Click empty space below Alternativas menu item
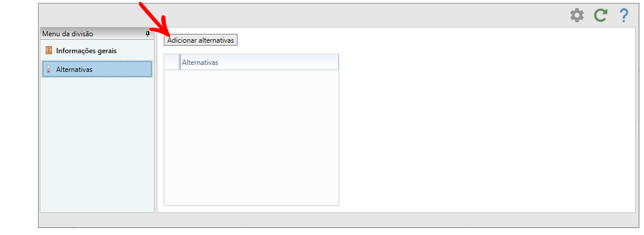 97,144
